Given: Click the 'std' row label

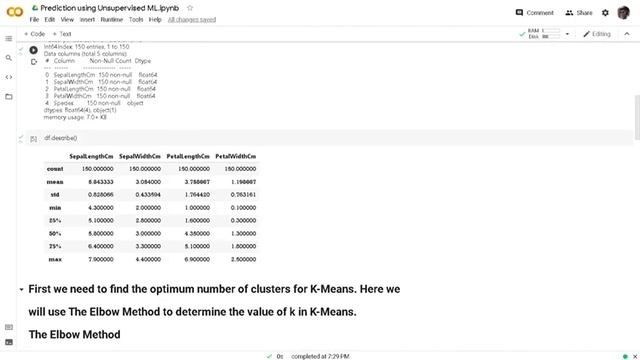Looking at the screenshot, I should [55, 195].
